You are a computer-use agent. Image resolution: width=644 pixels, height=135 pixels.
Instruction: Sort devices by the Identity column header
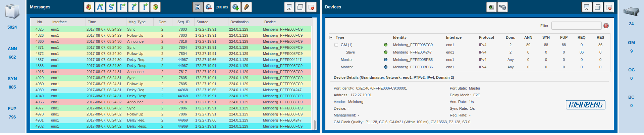[x=399, y=37]
